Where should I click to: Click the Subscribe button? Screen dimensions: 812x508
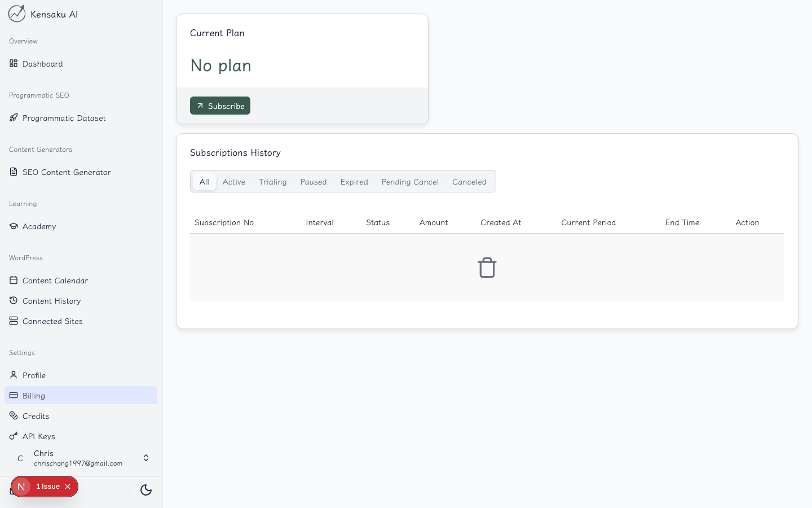coord(220,106)
